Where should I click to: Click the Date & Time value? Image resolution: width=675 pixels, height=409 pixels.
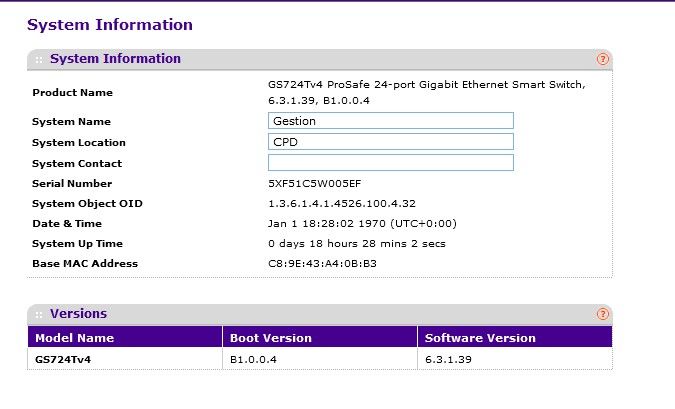[356, 224]
